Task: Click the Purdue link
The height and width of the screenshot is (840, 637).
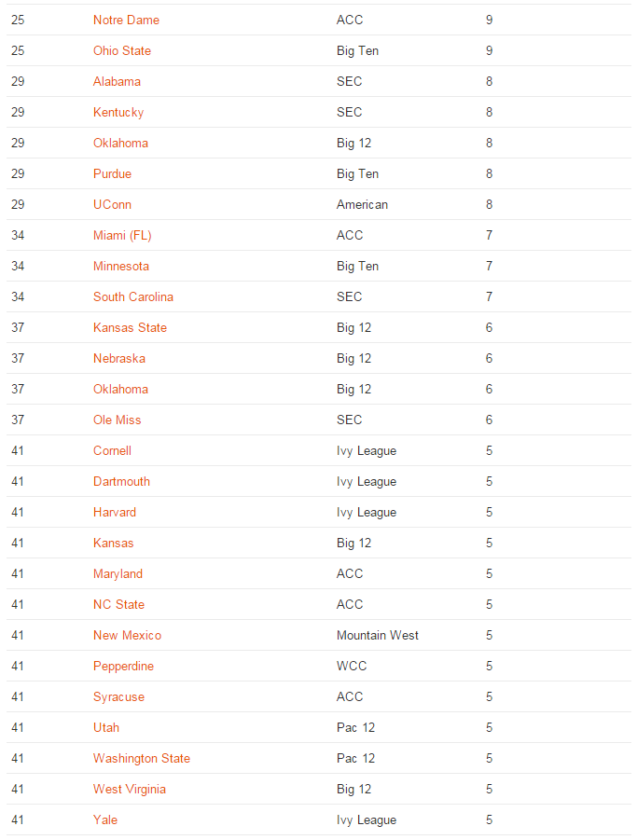Action: (x=112, y=173)
